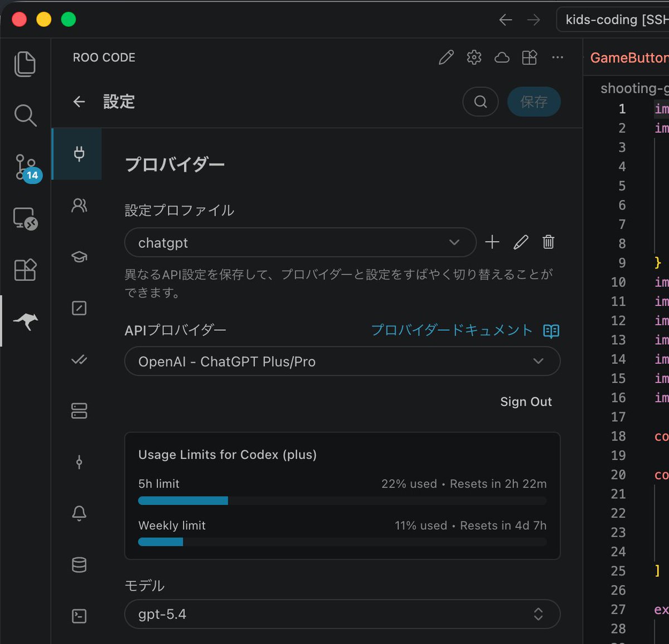The height and width of the screenshot is (644, 669).
Task: Click the kids-coding command center box
Action: point(613,19)
